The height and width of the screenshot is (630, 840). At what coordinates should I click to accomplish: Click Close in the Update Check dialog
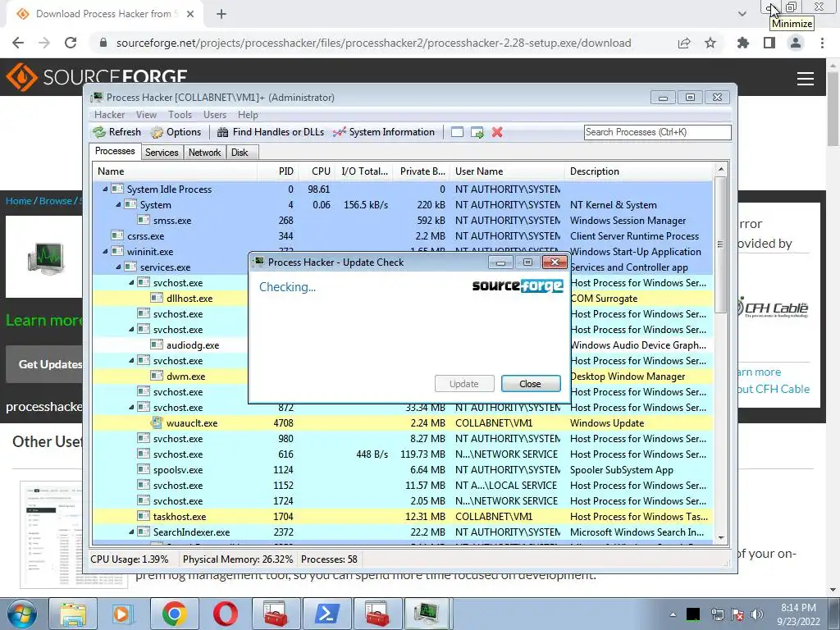point(531,384)
